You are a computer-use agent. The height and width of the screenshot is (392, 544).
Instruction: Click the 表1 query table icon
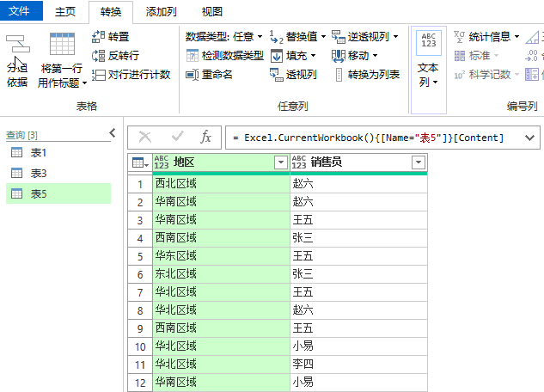[16, 152]
